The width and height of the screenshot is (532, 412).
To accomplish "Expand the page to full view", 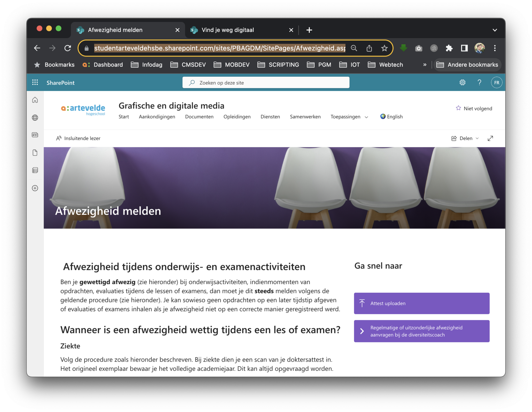I will tap(490, 138).
